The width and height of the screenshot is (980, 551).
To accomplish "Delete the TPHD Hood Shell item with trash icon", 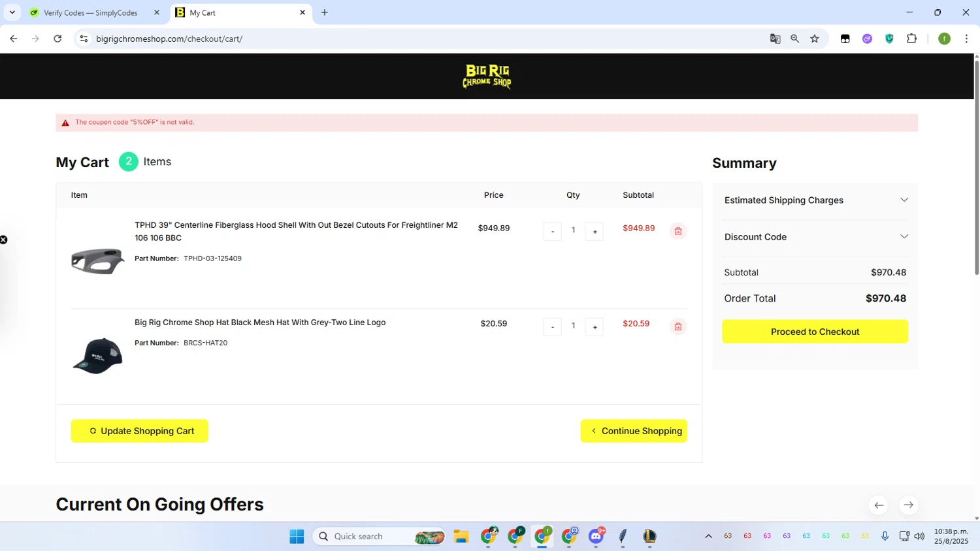I will tap(678, 231).
